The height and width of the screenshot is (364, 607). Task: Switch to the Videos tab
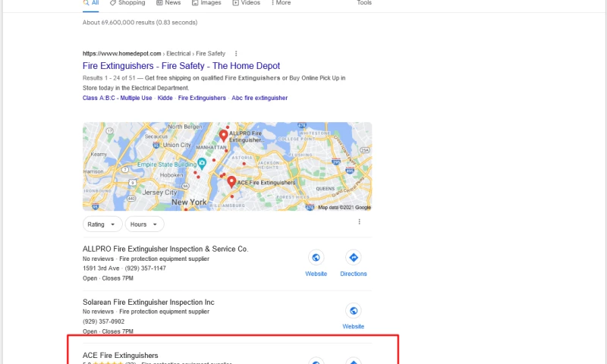pyautogui.click(x=246, y=3)
